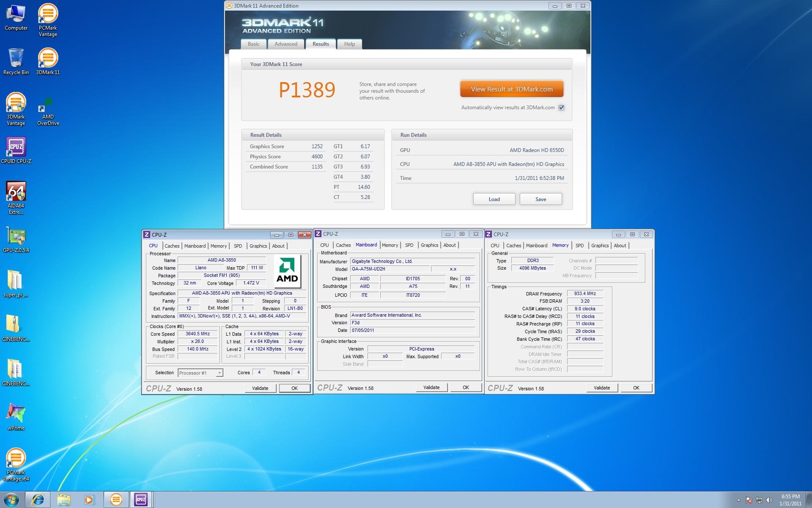Open the super_pi folder on the desktop

pos(16,284)
